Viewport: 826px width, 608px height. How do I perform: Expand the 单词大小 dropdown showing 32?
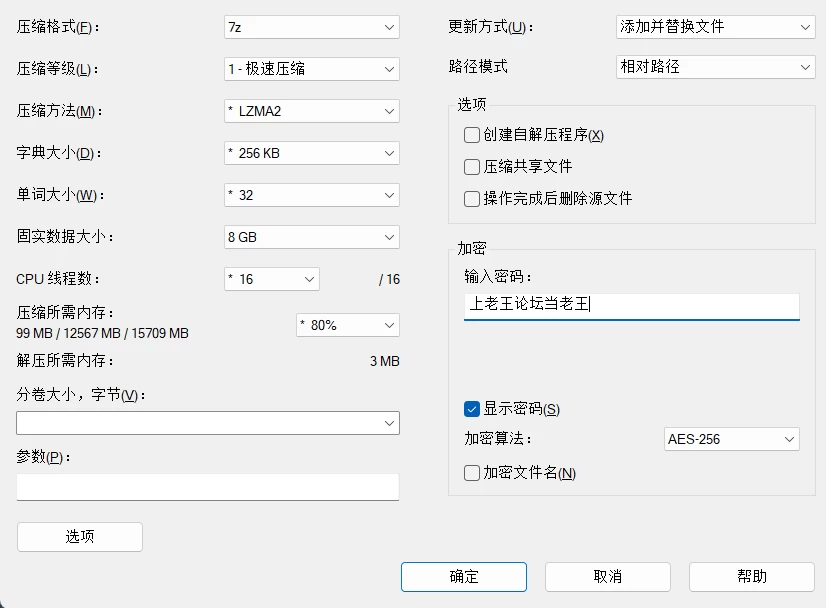coord(312,195)
